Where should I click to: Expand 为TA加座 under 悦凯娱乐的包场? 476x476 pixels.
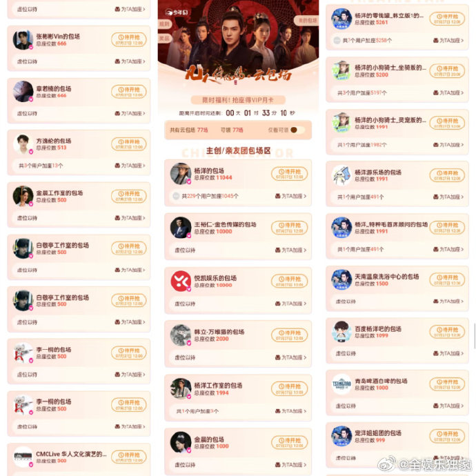pyautogui.click(x=290, y=304)
